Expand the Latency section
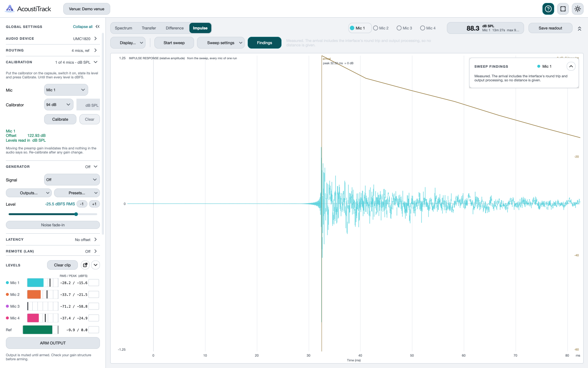Viewport: 588px width, 368px height. [x=53, y=240]
